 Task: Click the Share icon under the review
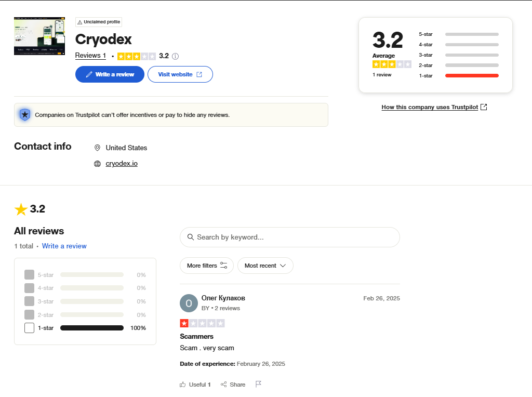point(223,384)
